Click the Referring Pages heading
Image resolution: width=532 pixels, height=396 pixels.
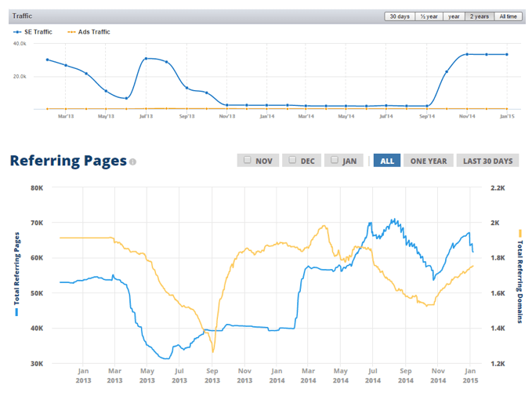(68, 161)
